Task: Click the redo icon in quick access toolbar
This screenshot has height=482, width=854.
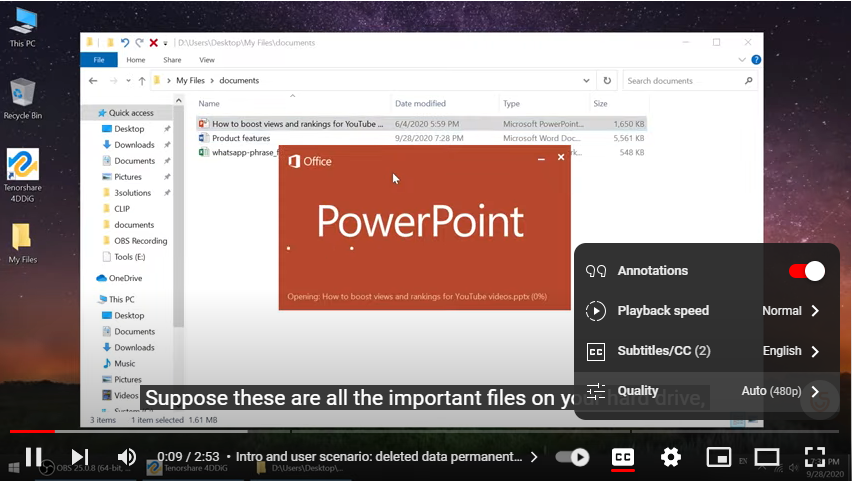Action: click(139, 42)
